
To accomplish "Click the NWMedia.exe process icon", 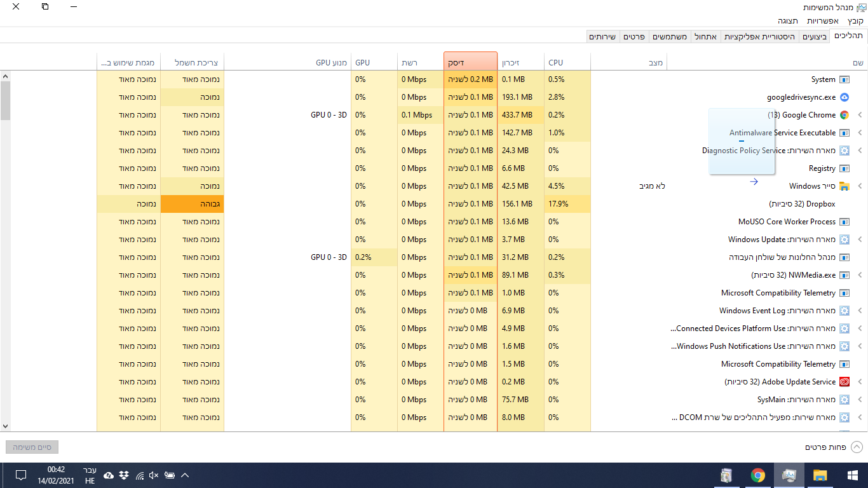I will tap(844, 275).
